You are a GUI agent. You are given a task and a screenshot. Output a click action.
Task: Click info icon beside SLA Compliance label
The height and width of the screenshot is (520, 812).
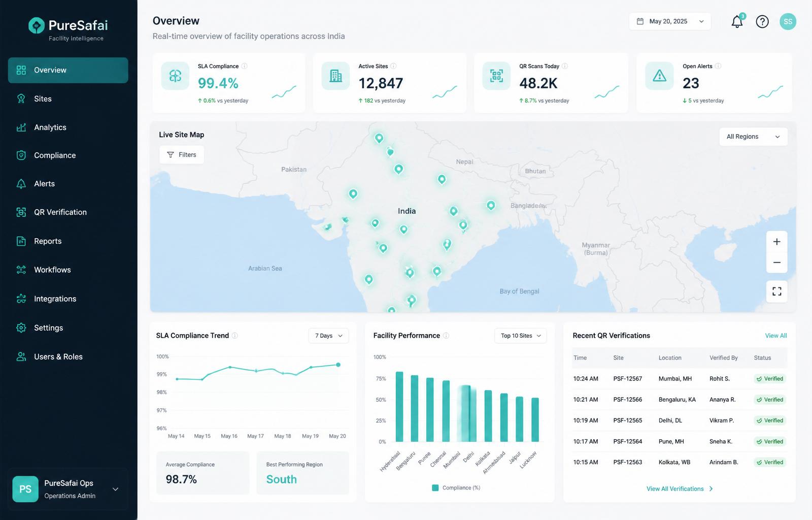pyautogui.click(x=244, y=66)
